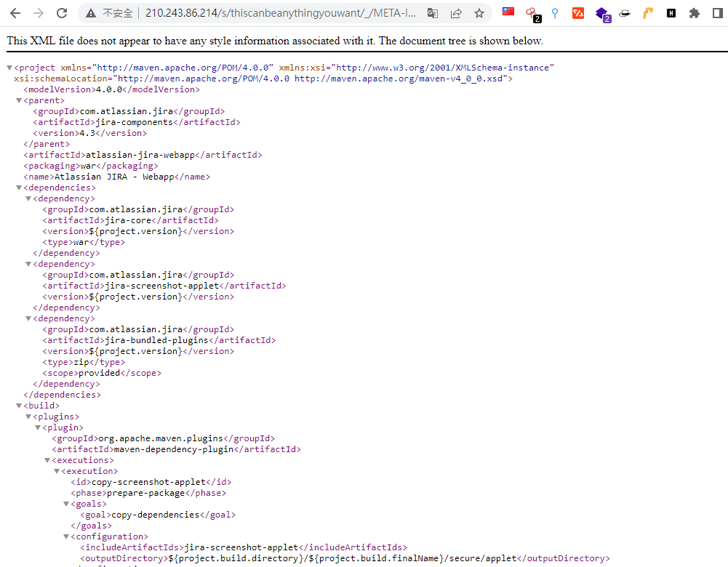Screen dimensions: 728x567
Task: Open the Taiwan flag extension
Action: click(x=508, y=12)
